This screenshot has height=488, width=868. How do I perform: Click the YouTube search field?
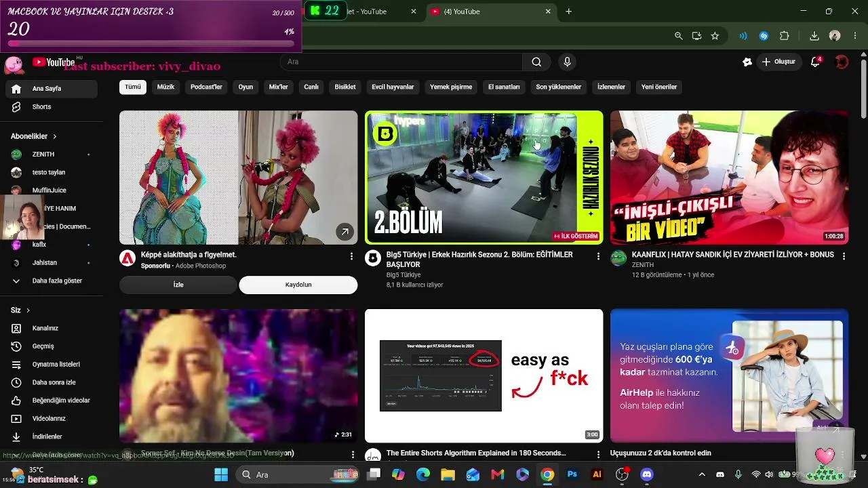pyautogui.click(x=401, y=62)
